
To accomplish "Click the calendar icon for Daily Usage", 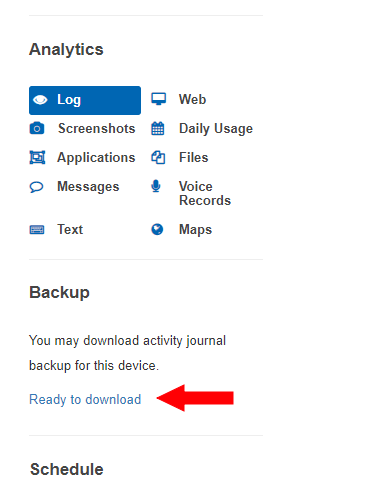I will 158,128.
